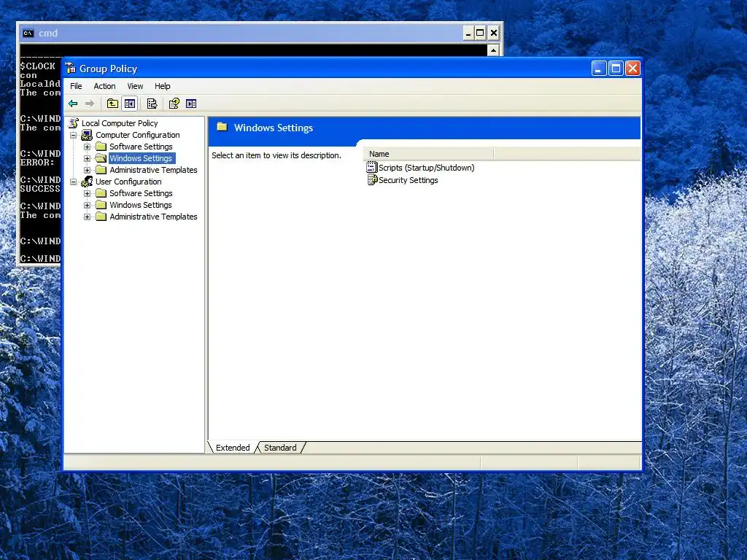Image resolution: width=747 pixels, height=560 pixels.
Task: Toggle the Show/Hide Console Tree button
Action: coord(130,104)
